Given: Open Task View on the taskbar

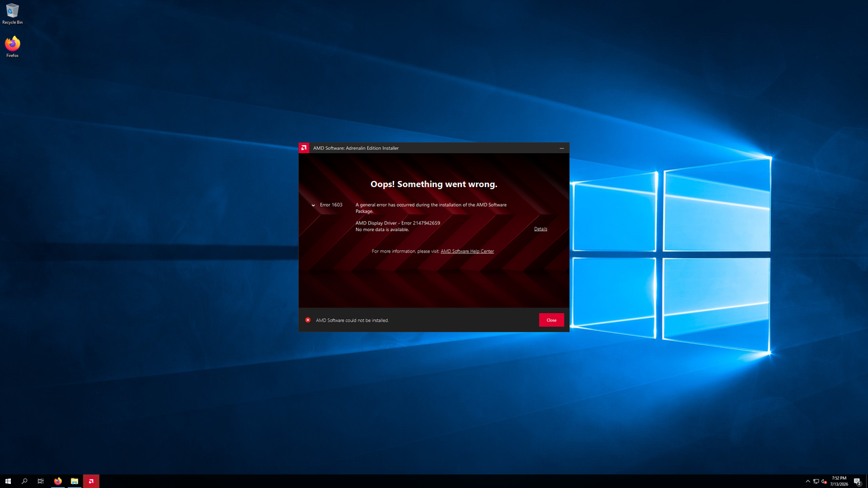Looking at the screenshot, I should tap(41, 481).
